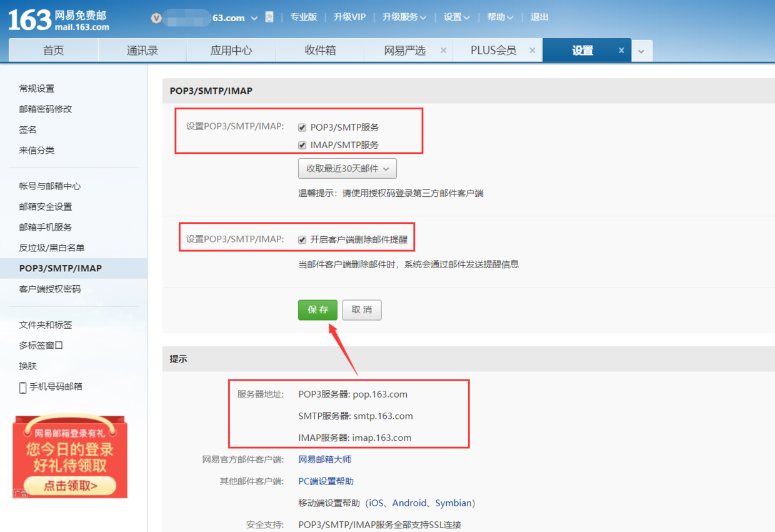Open 邮箱密码修改 in the sidebar

click(x=46, y=109)
